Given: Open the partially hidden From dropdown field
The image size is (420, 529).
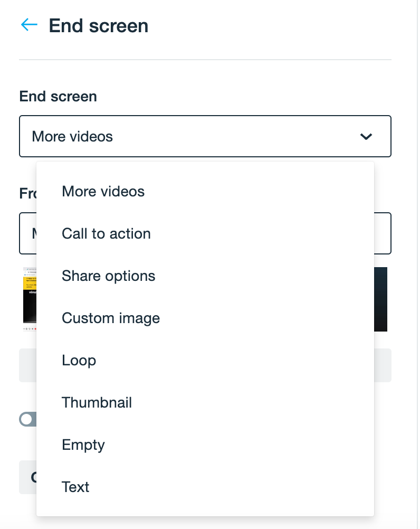Looking at the screenshot, I should click(x=26, y=233).
